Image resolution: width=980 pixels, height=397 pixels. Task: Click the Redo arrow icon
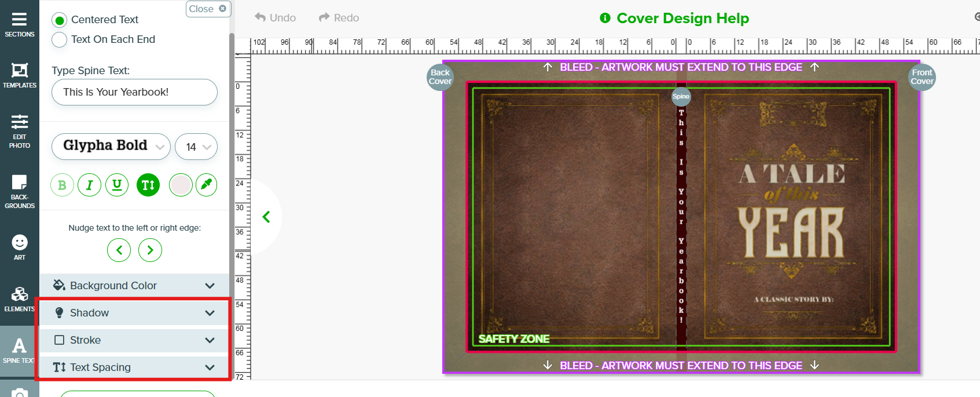point(324,17)
